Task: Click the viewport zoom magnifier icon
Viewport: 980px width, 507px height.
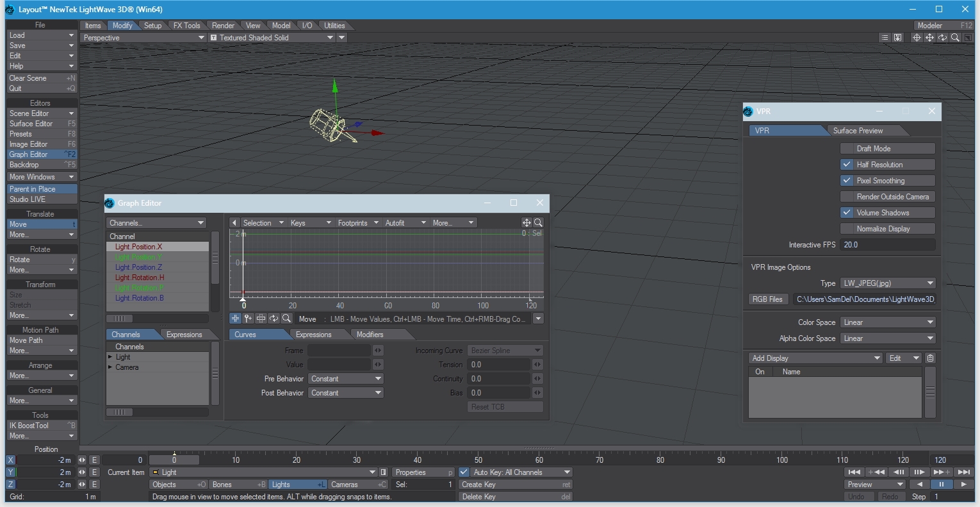Action: click(955, 38)
